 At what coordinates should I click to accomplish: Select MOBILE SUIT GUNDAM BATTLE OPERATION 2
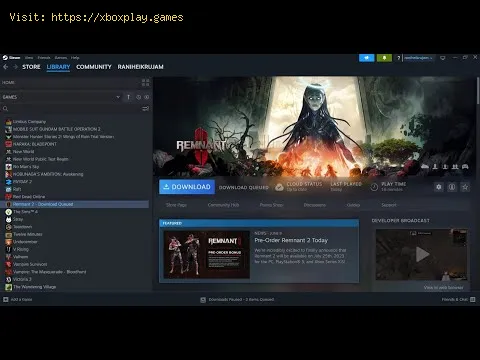(x=57, y=129)
